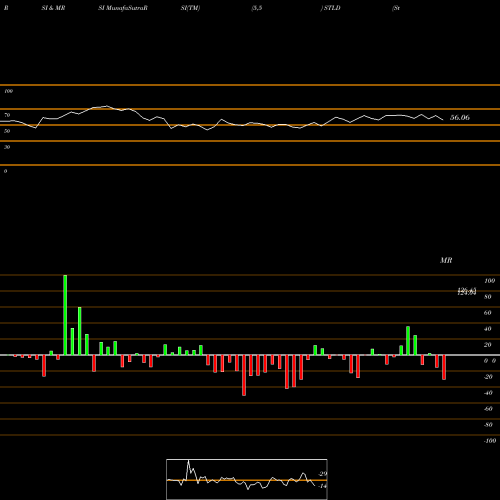500x500 pixels.
Task: Click the MR axis label -20
Action: click(x=488, y=377)
